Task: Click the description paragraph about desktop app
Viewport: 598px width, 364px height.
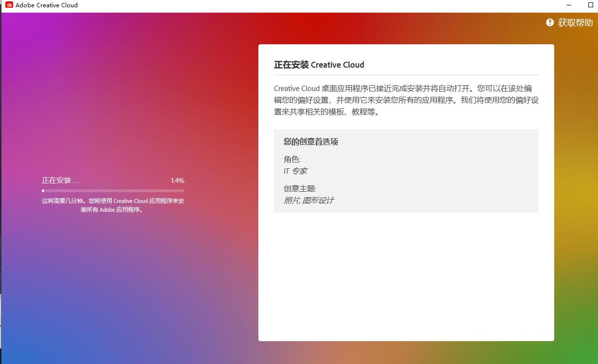Action: pos(406,100)
